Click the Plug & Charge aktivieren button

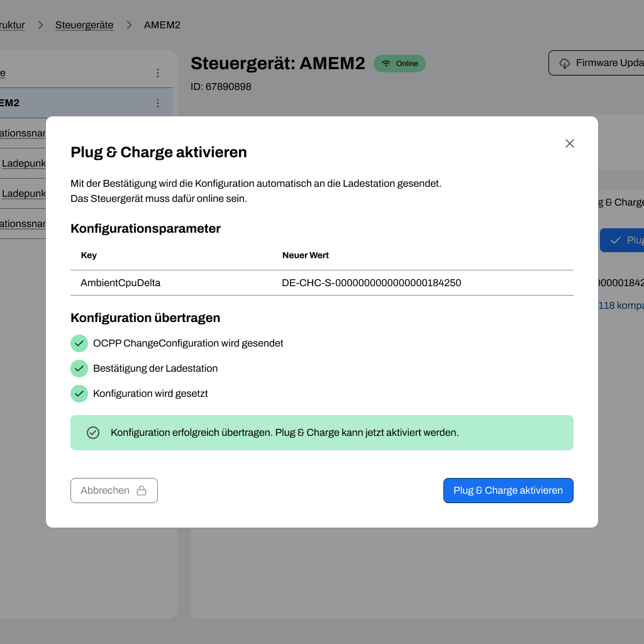pyautogui.click(x=508, y=491)
